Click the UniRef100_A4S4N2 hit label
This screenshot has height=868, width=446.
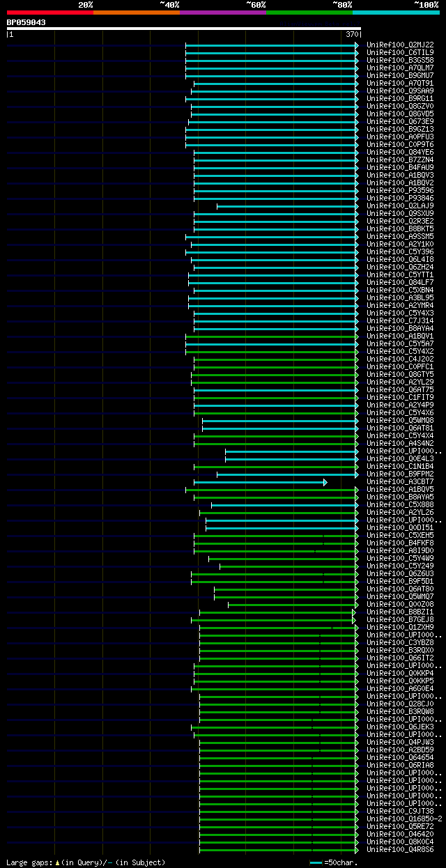400,443
